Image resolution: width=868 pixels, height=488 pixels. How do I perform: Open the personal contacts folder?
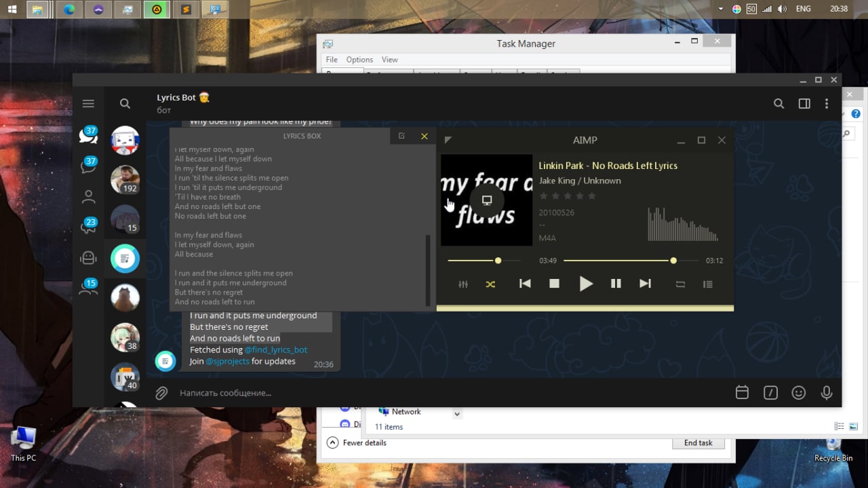point(88,198)
